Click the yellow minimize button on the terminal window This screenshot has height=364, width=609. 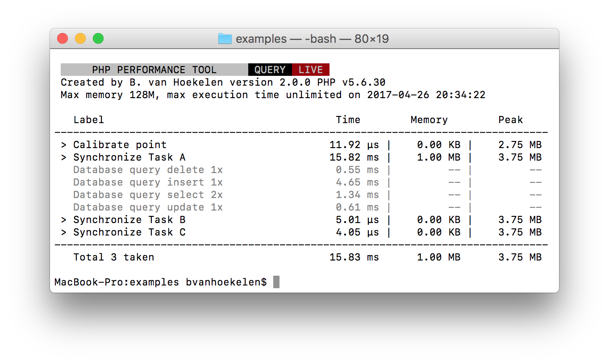click(x=80, y=38)
